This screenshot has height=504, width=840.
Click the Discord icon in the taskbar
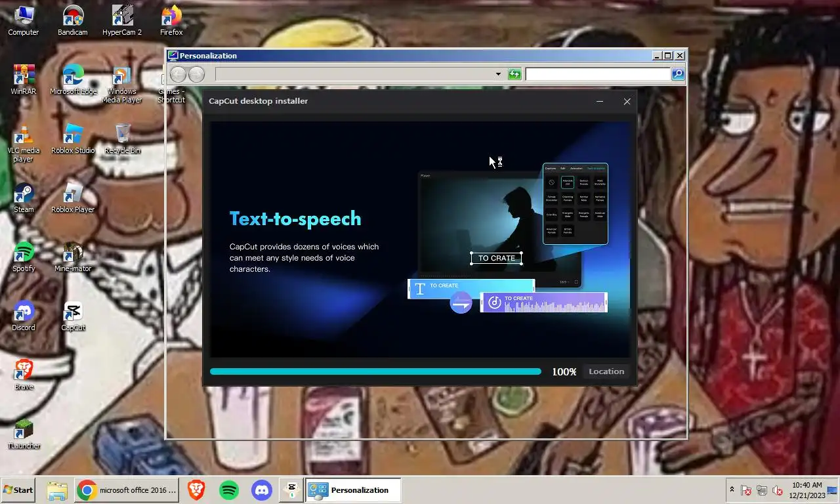pyautogui.click(x=261, y=490)
